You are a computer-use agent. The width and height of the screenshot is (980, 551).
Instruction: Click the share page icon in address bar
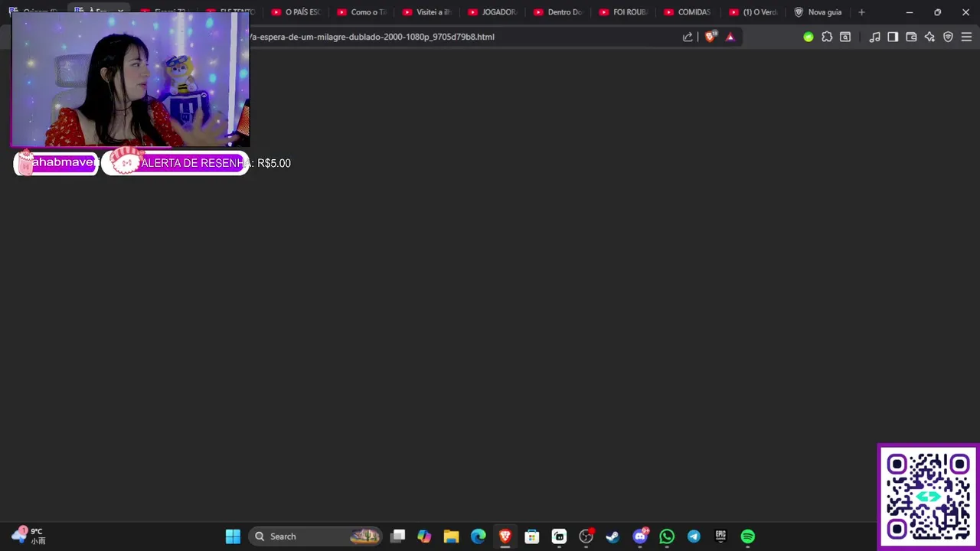pyautogui.click(x=688, y=37)
